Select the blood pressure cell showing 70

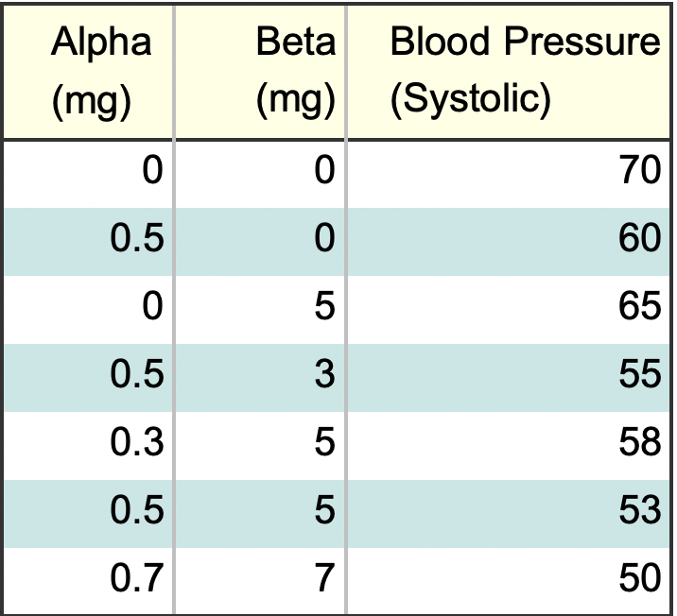pos(635,172)
